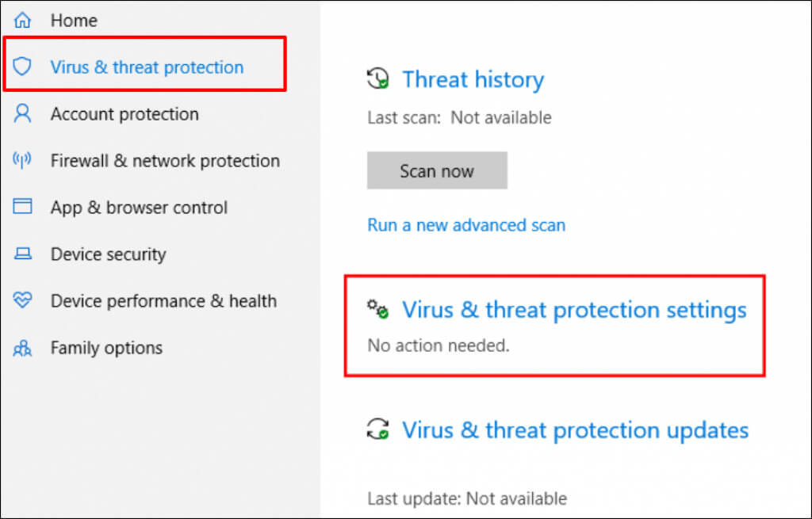
Task: Click the Family options people icon
Action: [22, 348]
